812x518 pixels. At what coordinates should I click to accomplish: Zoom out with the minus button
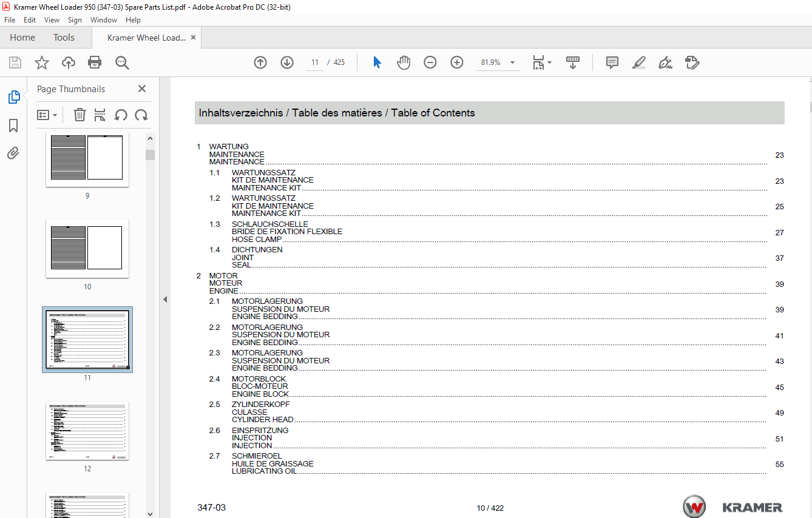[x=430, y=62]
